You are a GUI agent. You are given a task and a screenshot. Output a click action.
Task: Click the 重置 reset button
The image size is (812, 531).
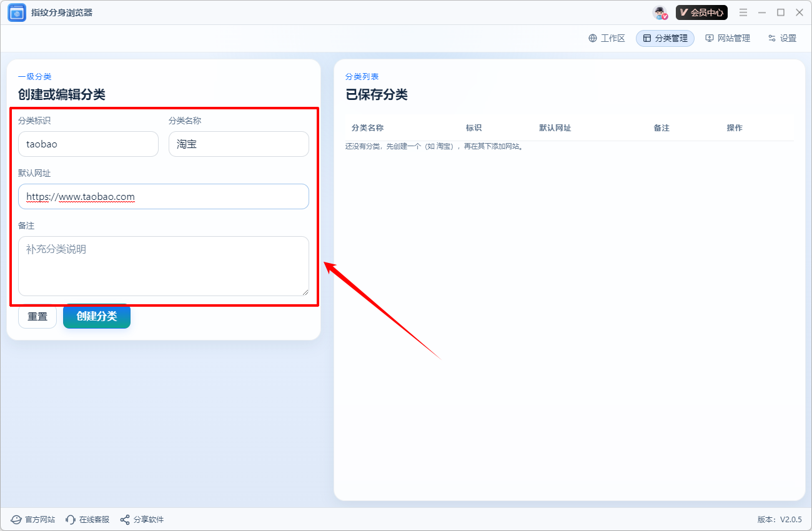pyautogui.click(x=37, y=316)
